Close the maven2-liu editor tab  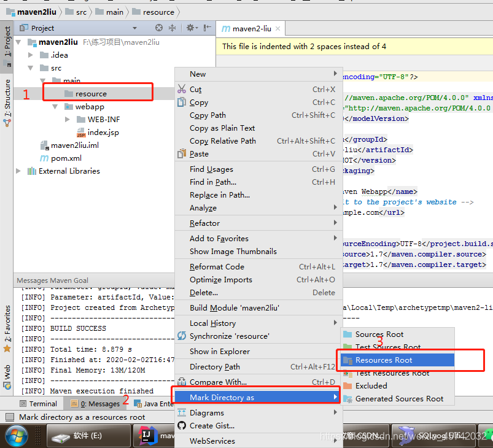pyautogui.click(x=278, y=29)
